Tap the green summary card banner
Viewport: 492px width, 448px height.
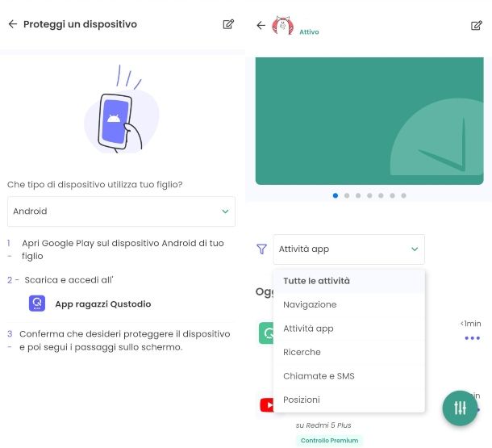point(369,121)
